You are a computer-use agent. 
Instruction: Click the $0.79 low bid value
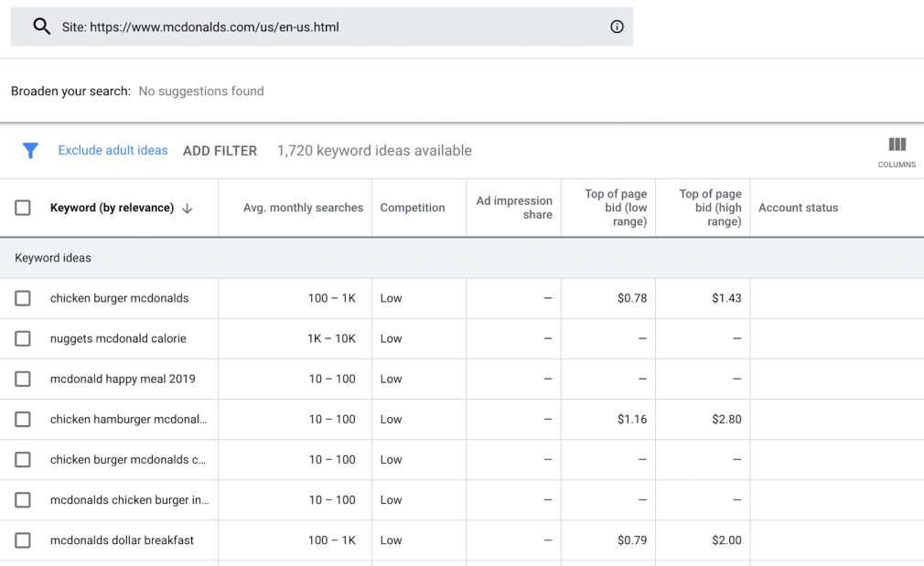(x=632, y=540)
